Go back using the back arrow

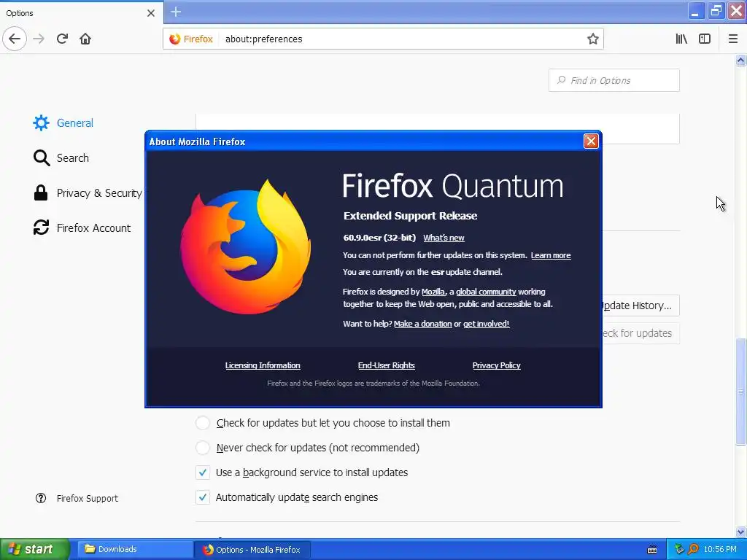point(15,39)
